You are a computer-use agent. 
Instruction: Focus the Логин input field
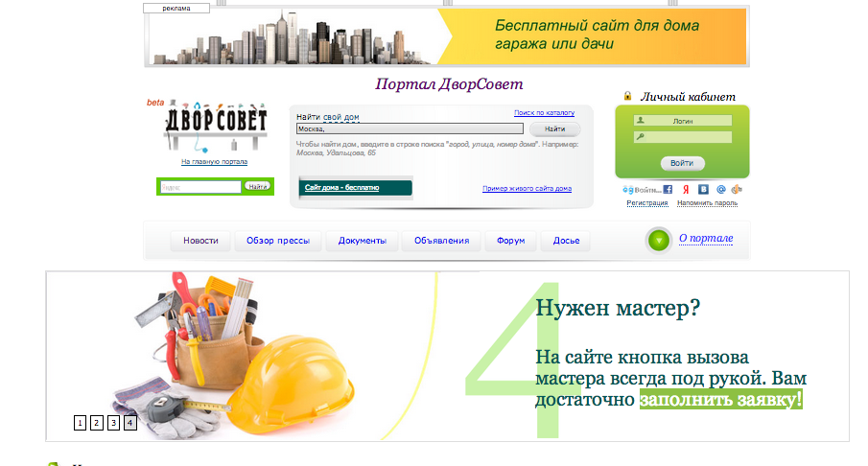click(x=682, y=121)
